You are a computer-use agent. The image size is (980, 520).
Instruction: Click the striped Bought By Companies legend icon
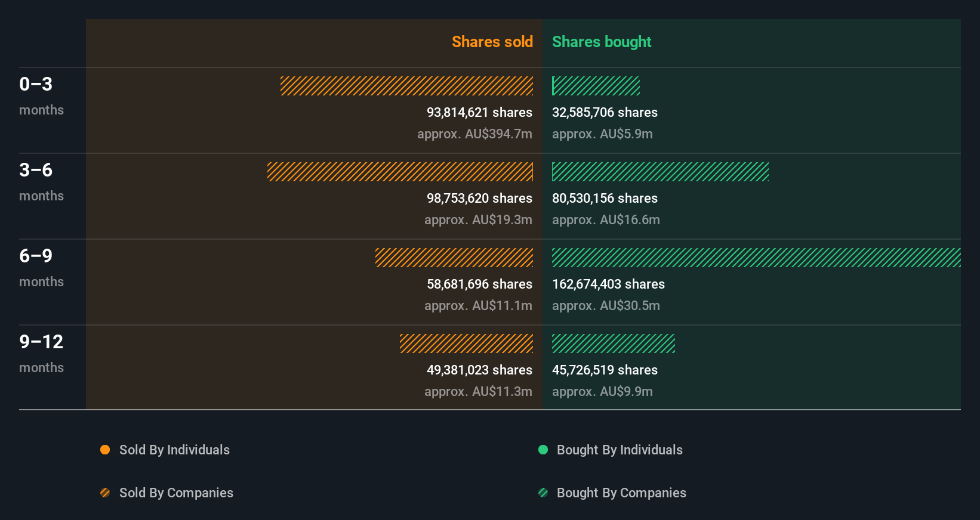coord(543,493)
